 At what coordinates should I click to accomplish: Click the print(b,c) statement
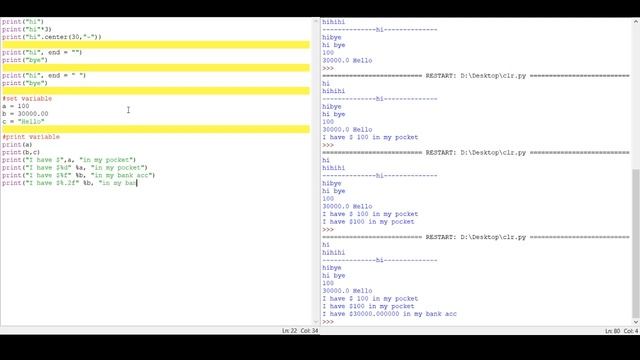(21, 152)
